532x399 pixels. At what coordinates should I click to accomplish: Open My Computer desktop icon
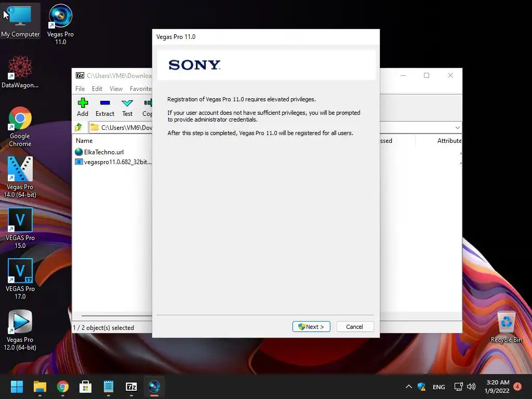[x=20, y=21]
